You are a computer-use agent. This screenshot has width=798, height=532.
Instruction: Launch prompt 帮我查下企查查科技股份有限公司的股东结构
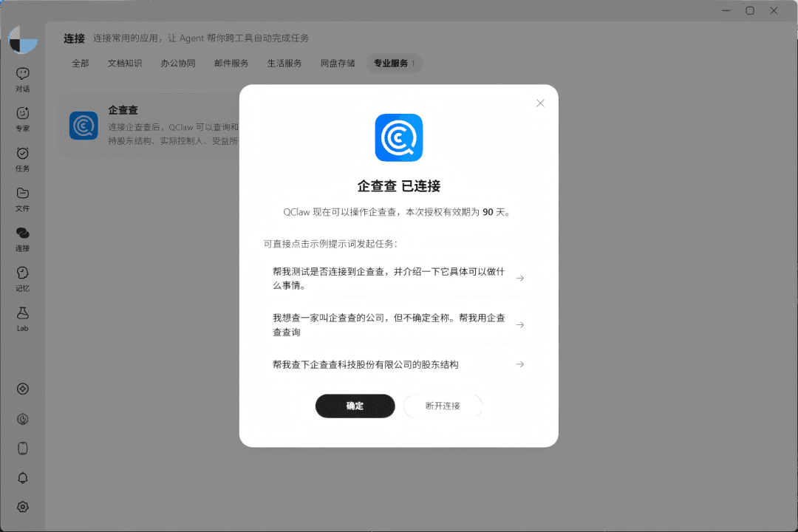(x=398, y=364)
